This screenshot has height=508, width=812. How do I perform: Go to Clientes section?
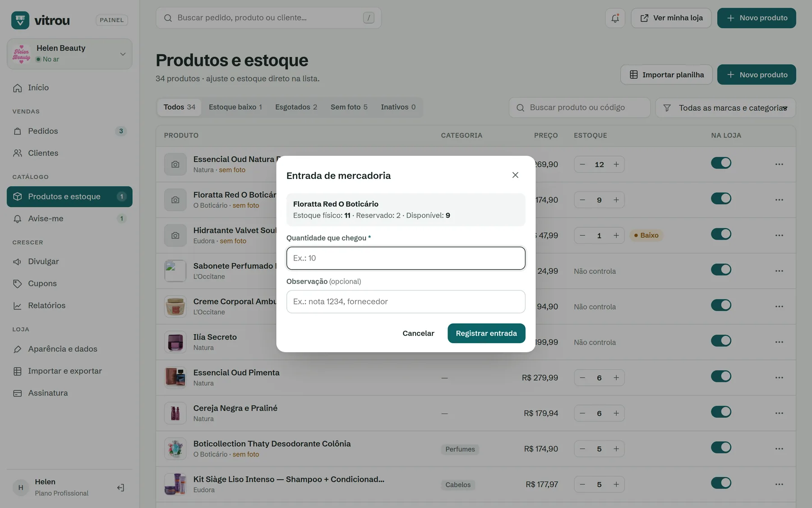click(x=69, y=153)
